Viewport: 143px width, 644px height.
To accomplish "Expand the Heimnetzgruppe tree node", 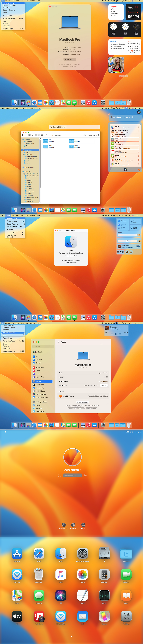I will coord(22,167).
